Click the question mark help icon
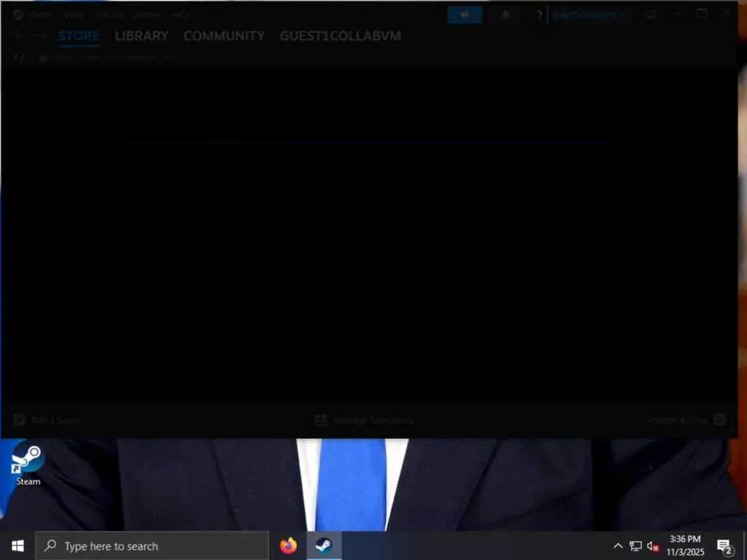 tap(539, 15)
